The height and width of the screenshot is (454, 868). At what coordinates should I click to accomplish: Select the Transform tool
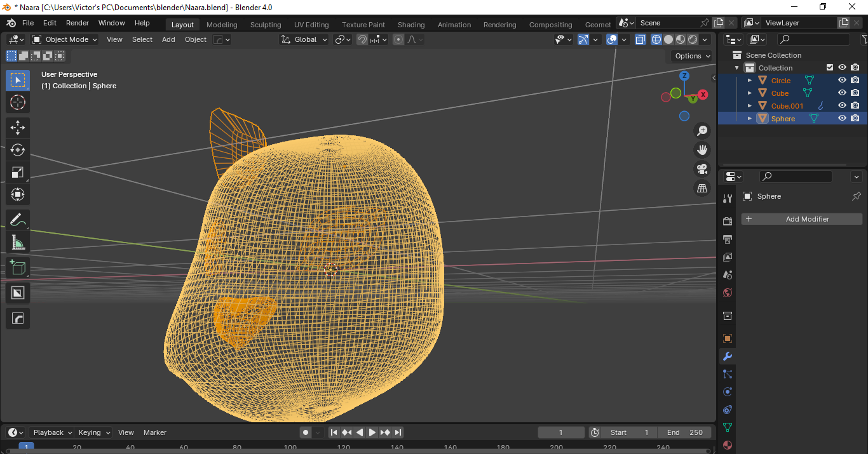[18, 194]
